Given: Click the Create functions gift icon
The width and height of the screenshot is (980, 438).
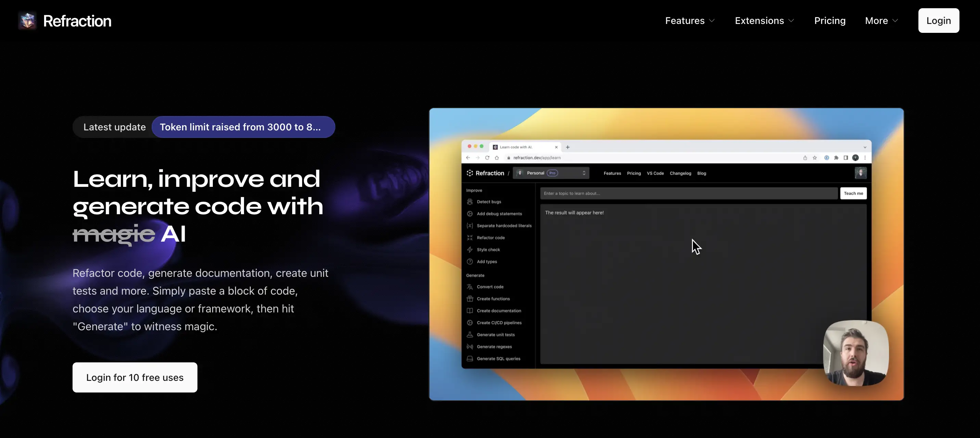Looking at the screenshot, I should pos(470,299).
